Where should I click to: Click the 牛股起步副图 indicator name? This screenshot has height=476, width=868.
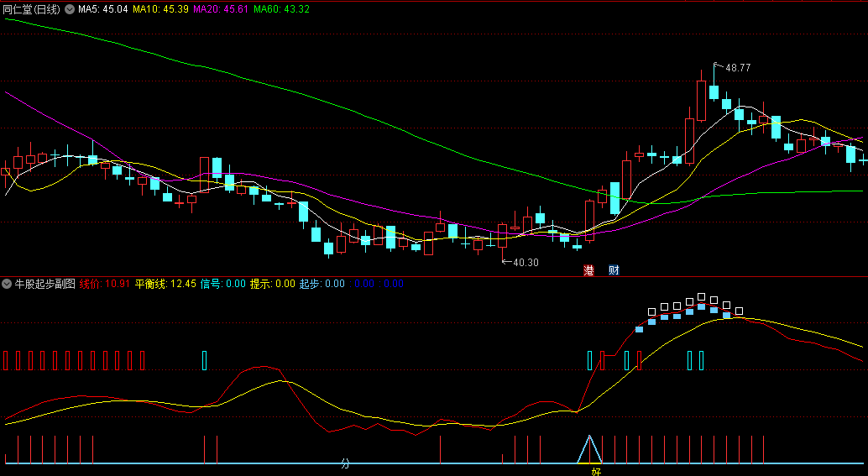(x=44, y=284)
